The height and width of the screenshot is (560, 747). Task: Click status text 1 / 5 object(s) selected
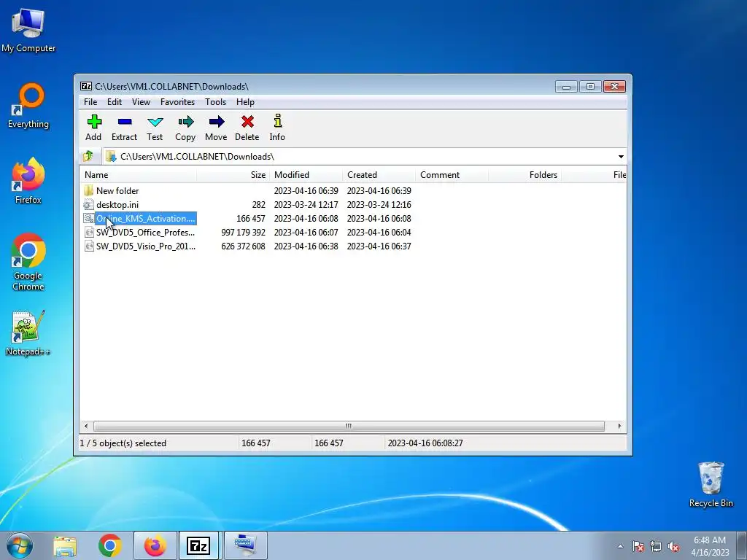[x=123, y=443]
